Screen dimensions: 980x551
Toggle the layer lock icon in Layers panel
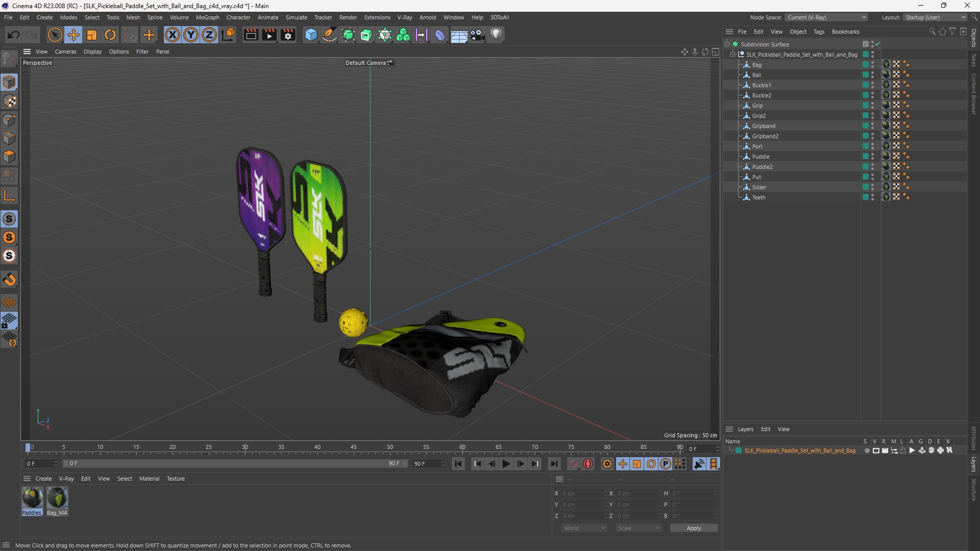[x=903, y=450]
